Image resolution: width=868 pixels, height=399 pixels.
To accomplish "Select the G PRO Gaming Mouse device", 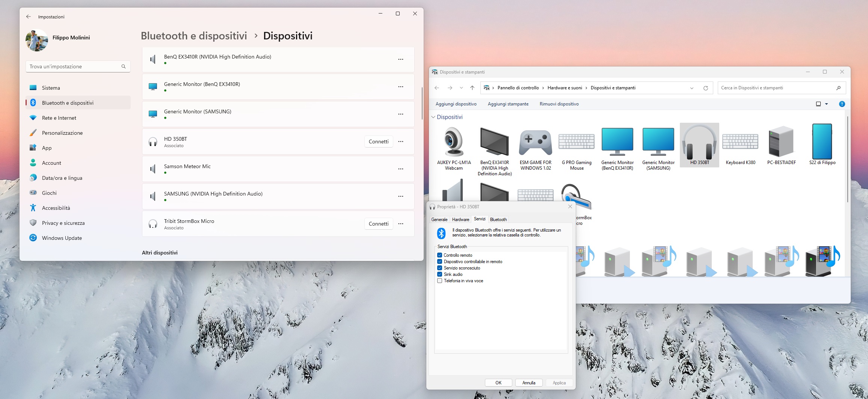I will (x=577, y=148).
